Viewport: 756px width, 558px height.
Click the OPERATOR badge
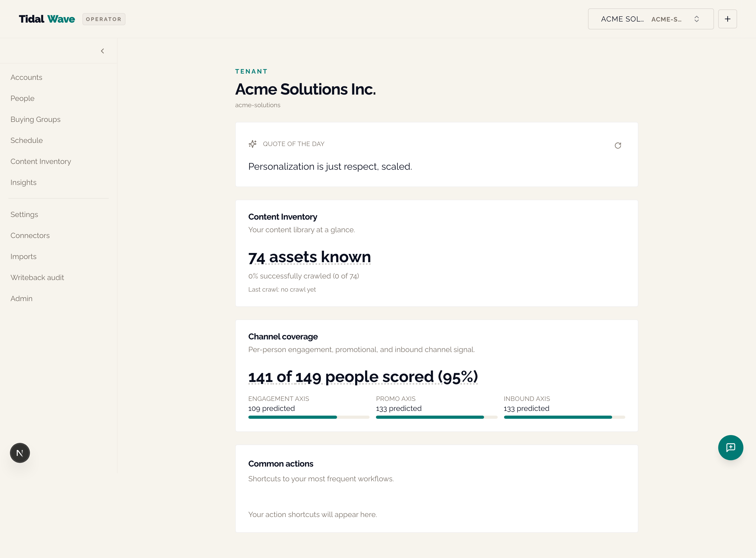click(x=104, y=19)
